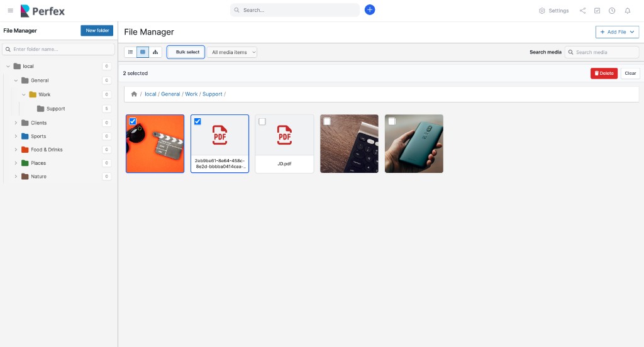644x347 pixels.
Task: Open the notifications bell
Action: pos(627,11)
